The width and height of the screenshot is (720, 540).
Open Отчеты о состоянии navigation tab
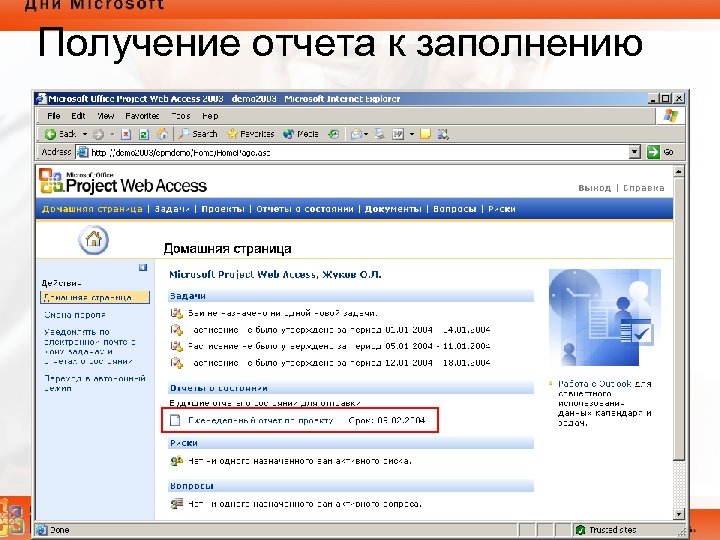click(x=305, y=209)
